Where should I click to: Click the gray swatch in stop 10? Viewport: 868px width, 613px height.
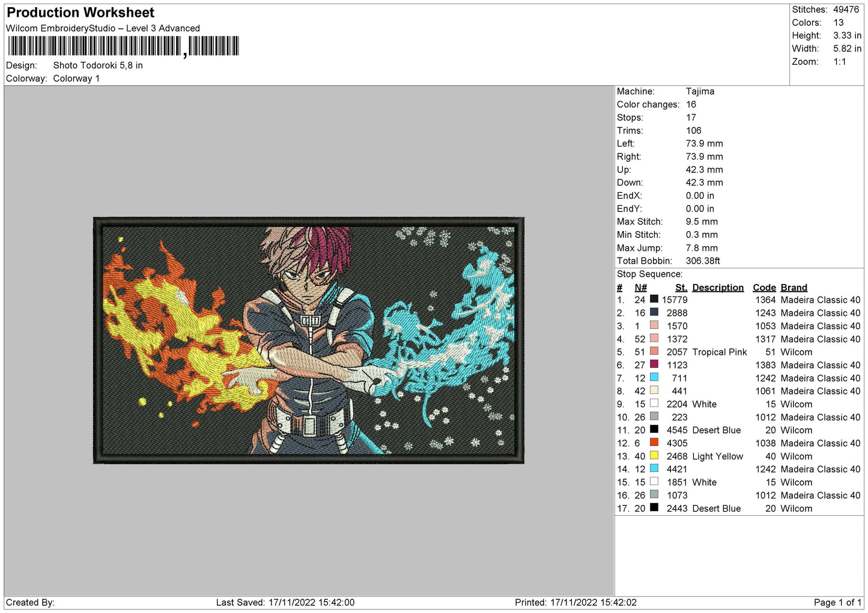click(654, 417)
